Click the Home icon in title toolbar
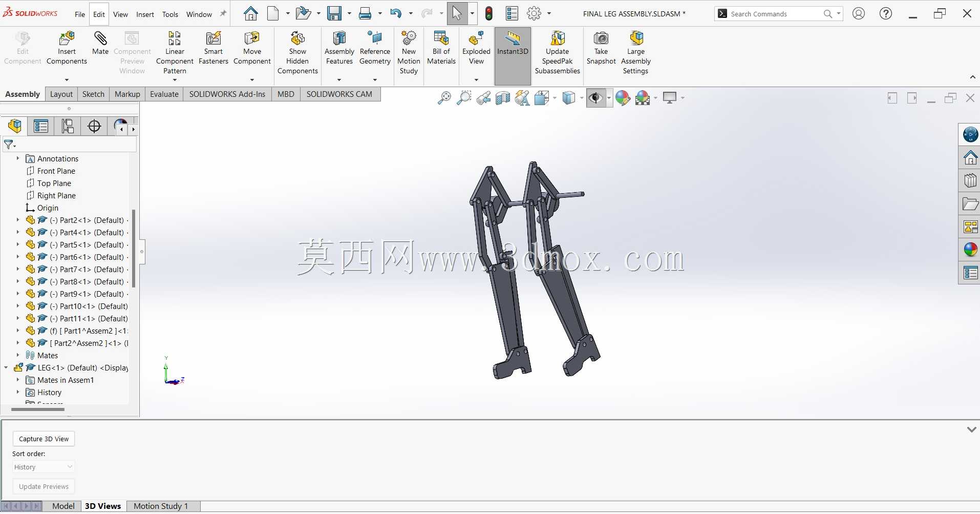 coord(250,13)
